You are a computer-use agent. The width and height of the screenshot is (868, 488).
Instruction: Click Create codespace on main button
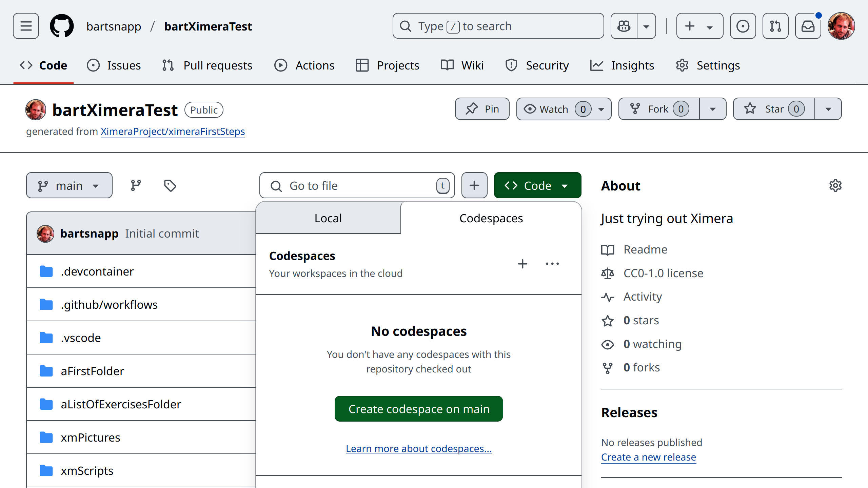click(x=418, y=409)
